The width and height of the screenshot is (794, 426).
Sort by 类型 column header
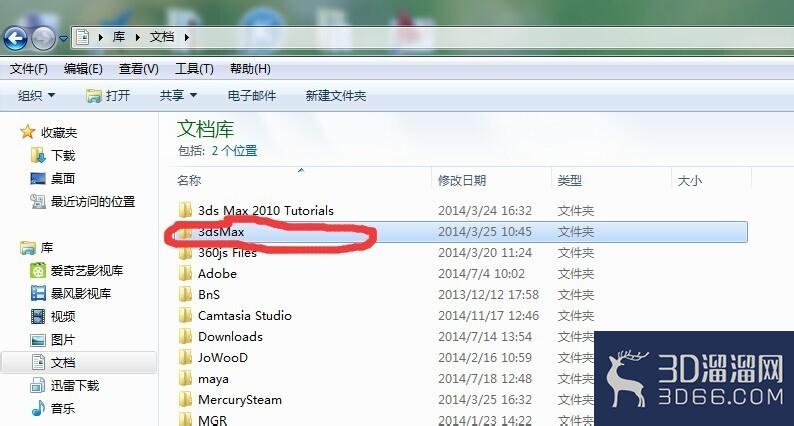pyautogui.click(x=570, y=180)
